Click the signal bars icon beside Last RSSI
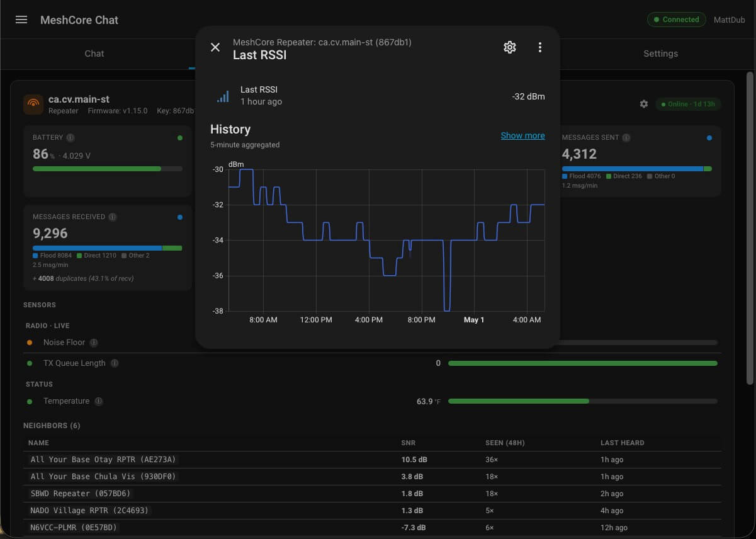Screen dimensions: 756x539 pyautogui.click(x=223, y=96)
